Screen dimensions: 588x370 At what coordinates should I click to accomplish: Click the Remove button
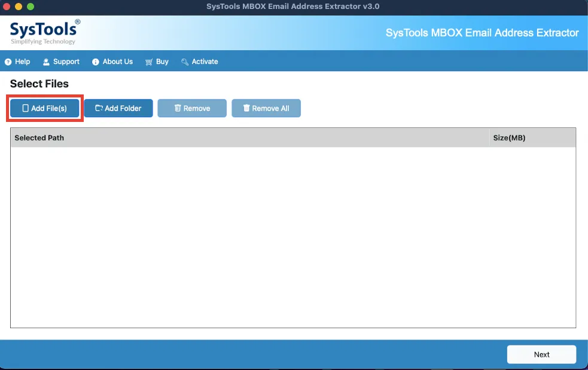(192, 108)
